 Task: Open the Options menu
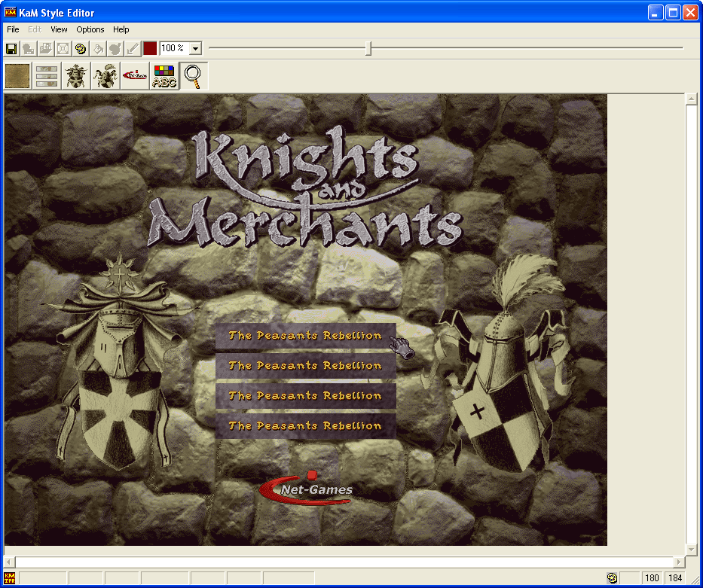(x=90, y=29)
